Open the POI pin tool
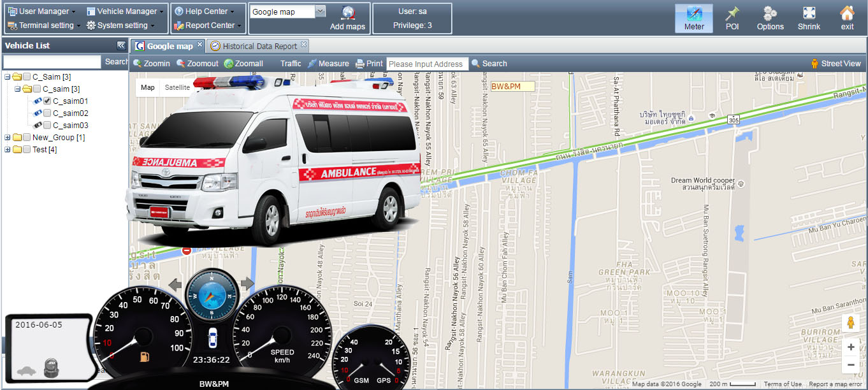 point(732,18)
